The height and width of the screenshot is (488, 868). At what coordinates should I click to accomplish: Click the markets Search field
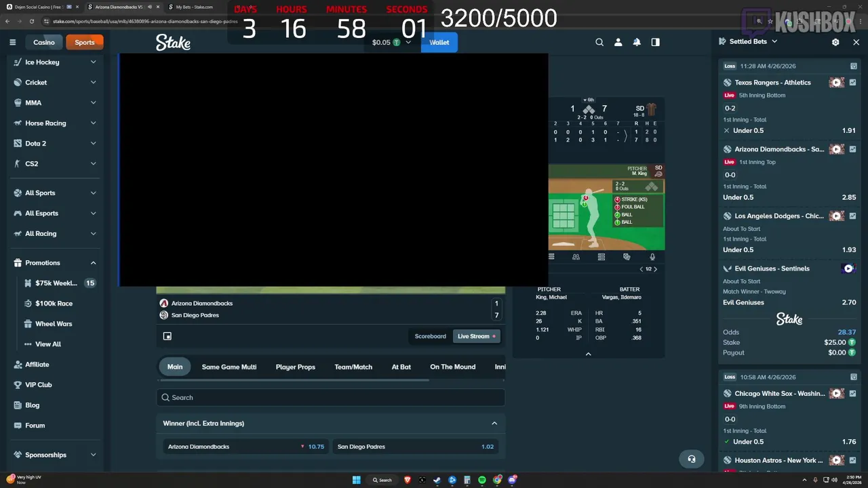coord(331,398)
